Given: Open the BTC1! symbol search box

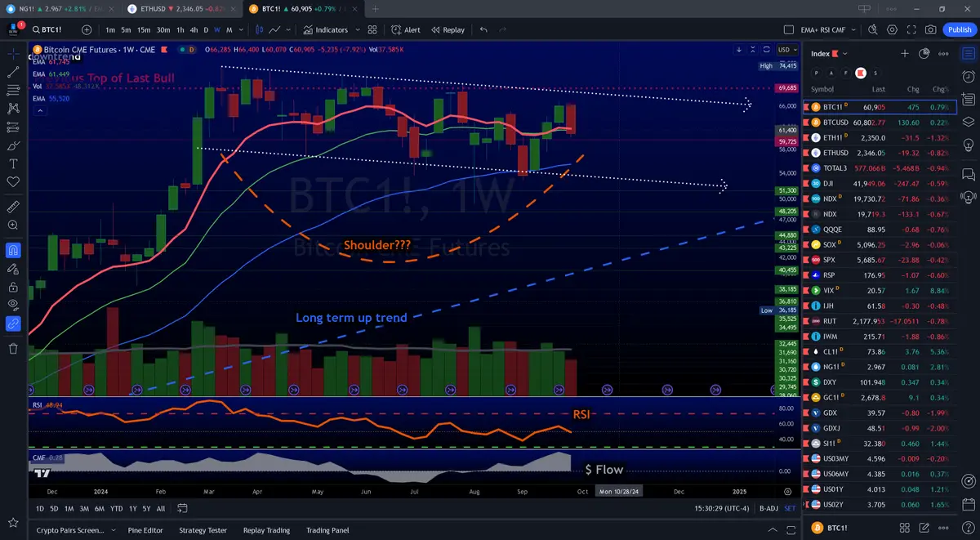Looking at the screenshot, I should (51, 29).
